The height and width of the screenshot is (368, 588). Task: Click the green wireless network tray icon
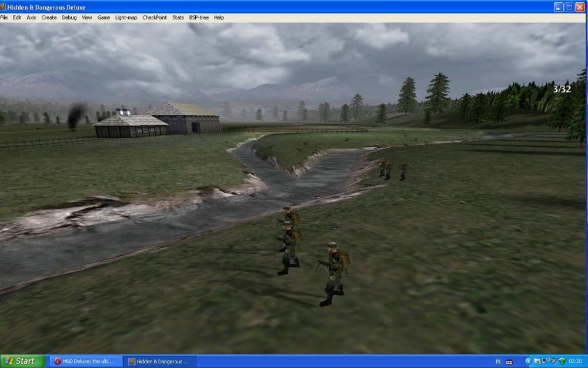pos(562,362)
